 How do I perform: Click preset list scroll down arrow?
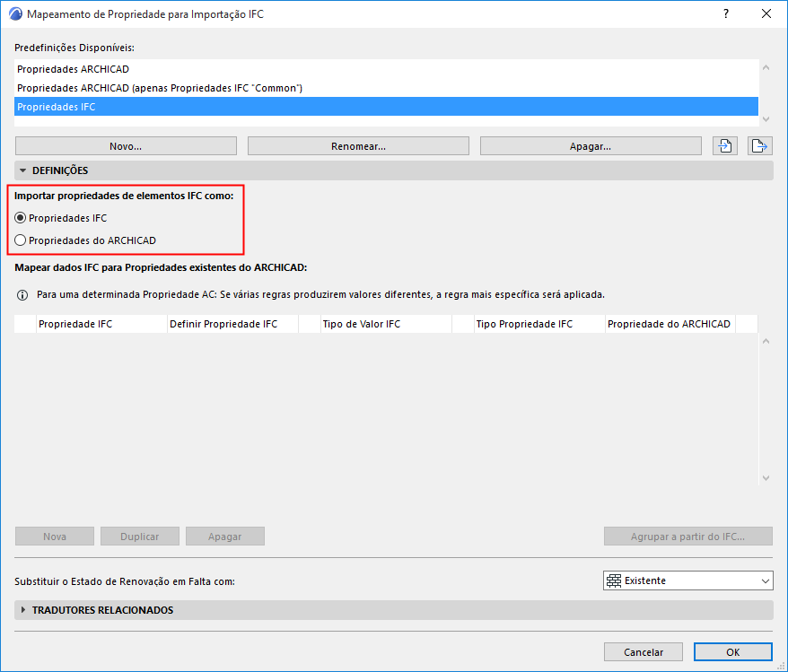click(766, 119)
